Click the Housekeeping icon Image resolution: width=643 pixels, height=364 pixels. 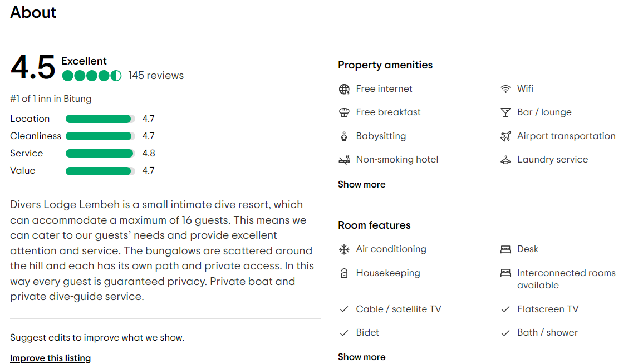click(344, 273)
